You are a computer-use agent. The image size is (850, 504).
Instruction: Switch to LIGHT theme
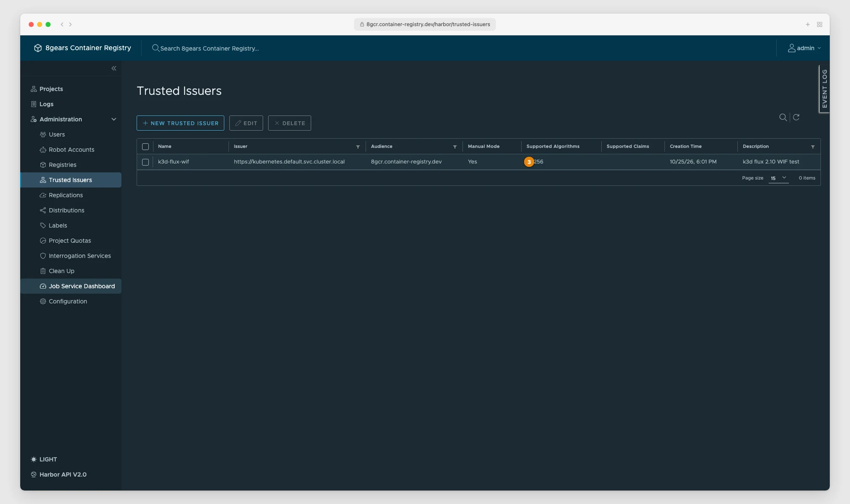pos(48,459)
